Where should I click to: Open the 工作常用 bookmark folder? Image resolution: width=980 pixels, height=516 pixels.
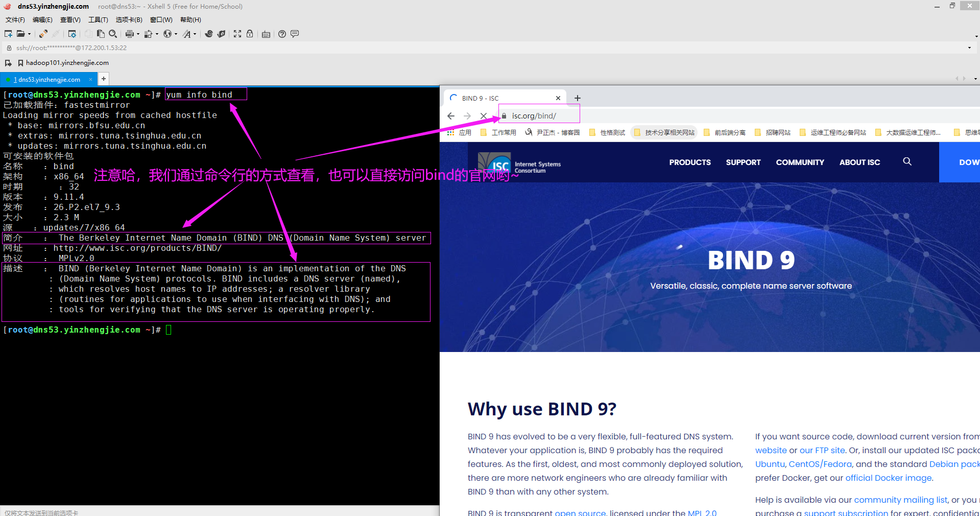pos(498,133)
